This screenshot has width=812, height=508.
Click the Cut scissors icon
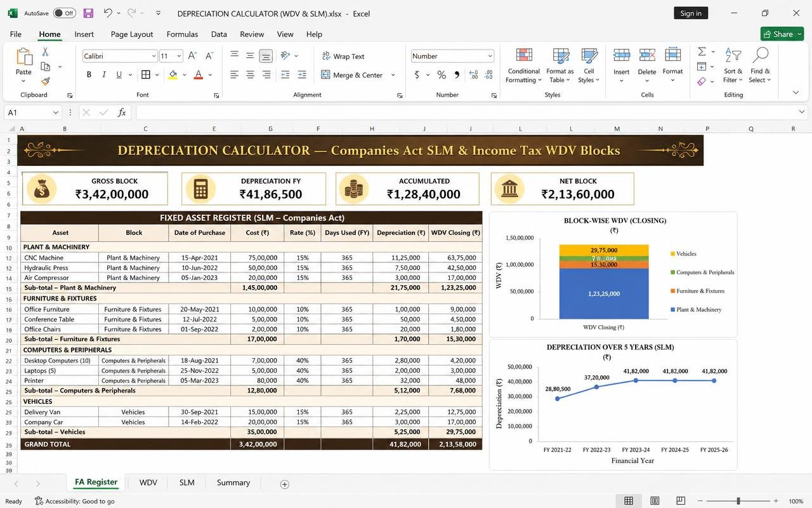point(45,51)
